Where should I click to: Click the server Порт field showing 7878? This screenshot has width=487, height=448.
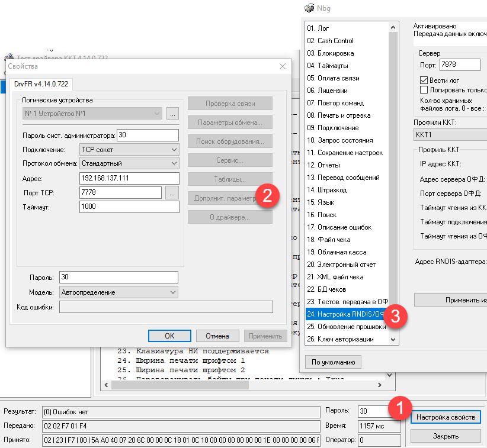[x=459, y=65]
